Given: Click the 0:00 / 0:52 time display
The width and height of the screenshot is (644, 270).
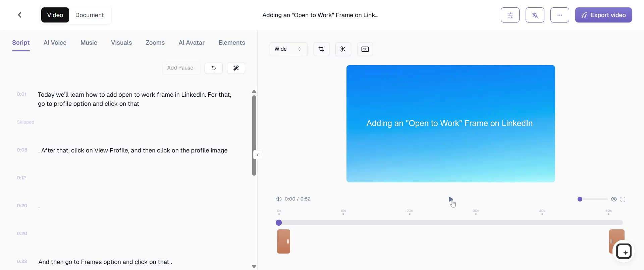Looking at the screenshot, I should (298, 199).
